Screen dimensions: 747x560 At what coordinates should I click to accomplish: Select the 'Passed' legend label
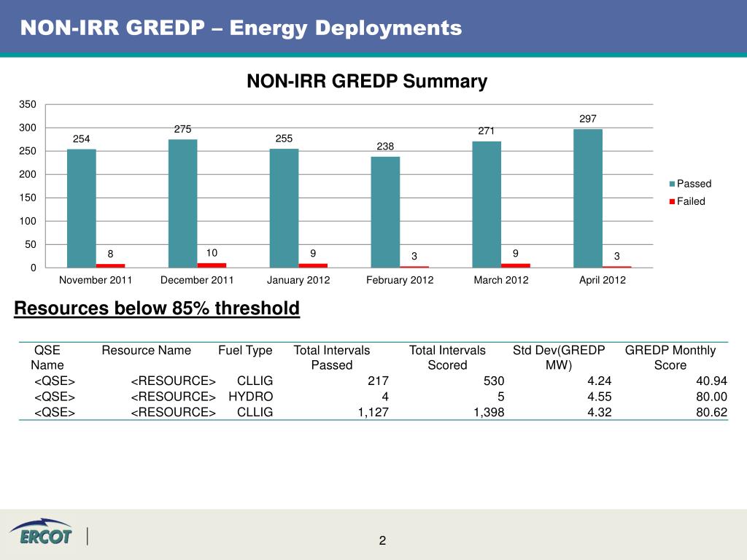click(x=694, y=184)
